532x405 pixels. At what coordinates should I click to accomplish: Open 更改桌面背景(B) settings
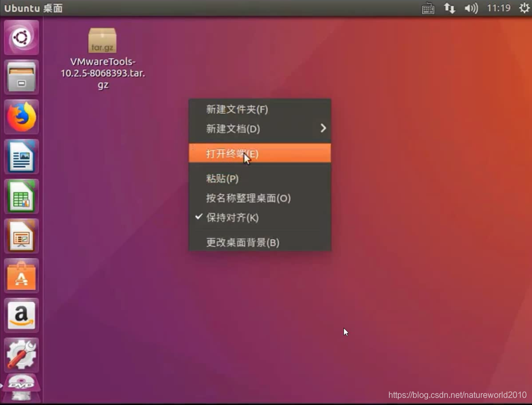pos(260,242)
